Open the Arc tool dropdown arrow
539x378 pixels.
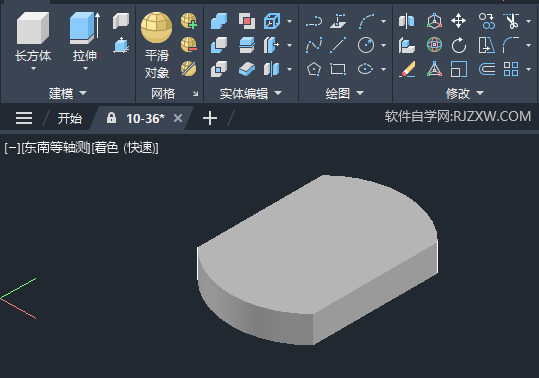tap(384, 21)
